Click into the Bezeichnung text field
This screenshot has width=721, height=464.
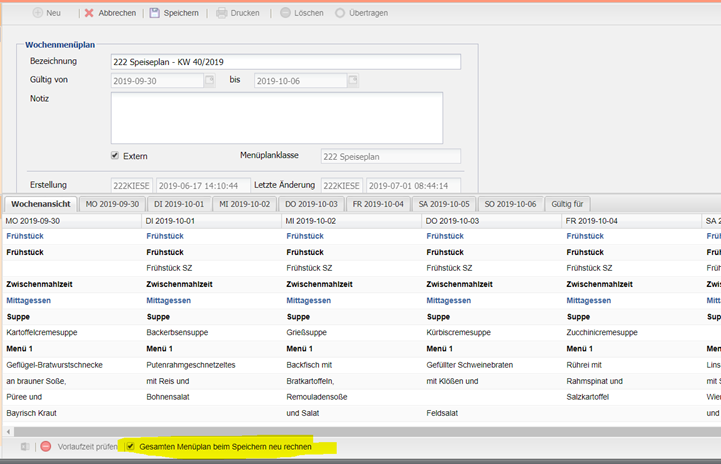pos(285,62)
